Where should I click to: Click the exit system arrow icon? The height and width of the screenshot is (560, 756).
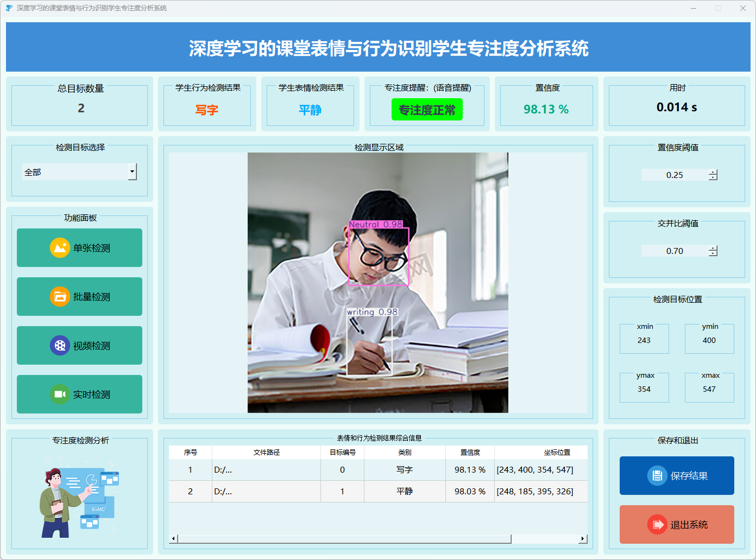pos(657,525)
